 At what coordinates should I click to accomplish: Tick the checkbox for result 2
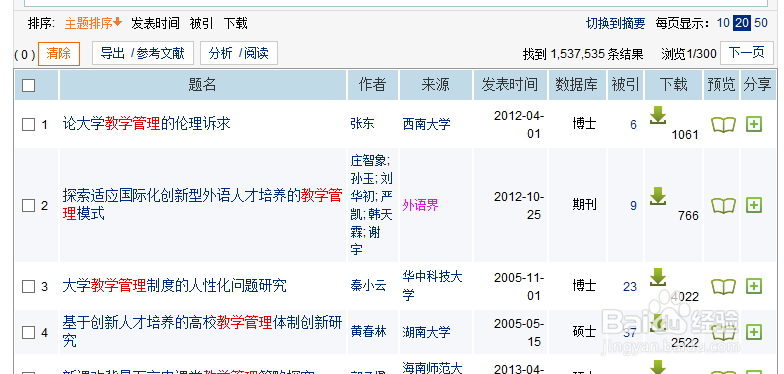(28, 206)
